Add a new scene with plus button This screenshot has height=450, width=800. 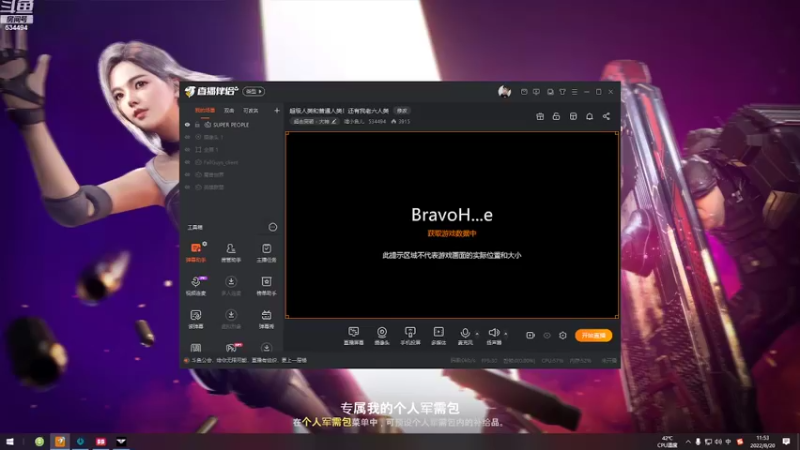(277, 110)
